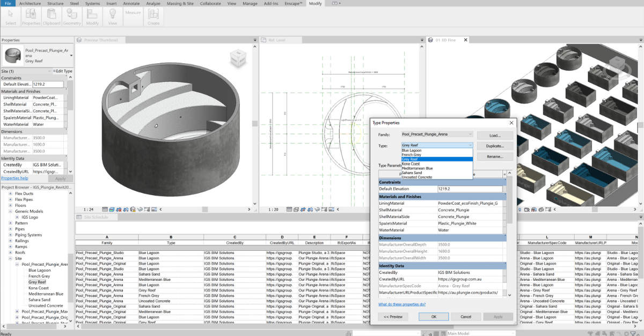Image resolution: width=644 pixels, height=336 pixels.
Task: Click the visual style icon beside scale 1:24
Action: click(111, 210)
